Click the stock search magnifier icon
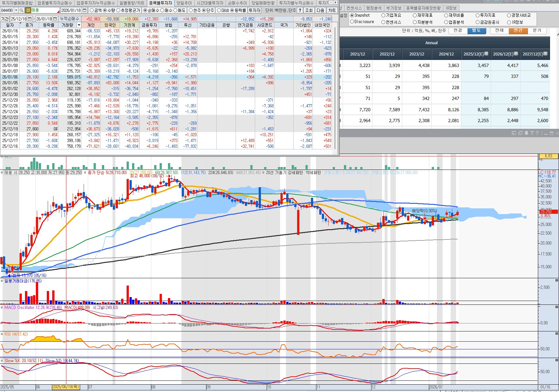 pyautogui.click(x=21, y=10)
